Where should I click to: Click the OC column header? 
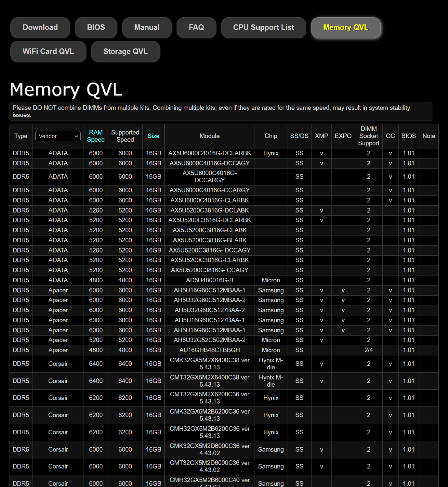point(390,136)
